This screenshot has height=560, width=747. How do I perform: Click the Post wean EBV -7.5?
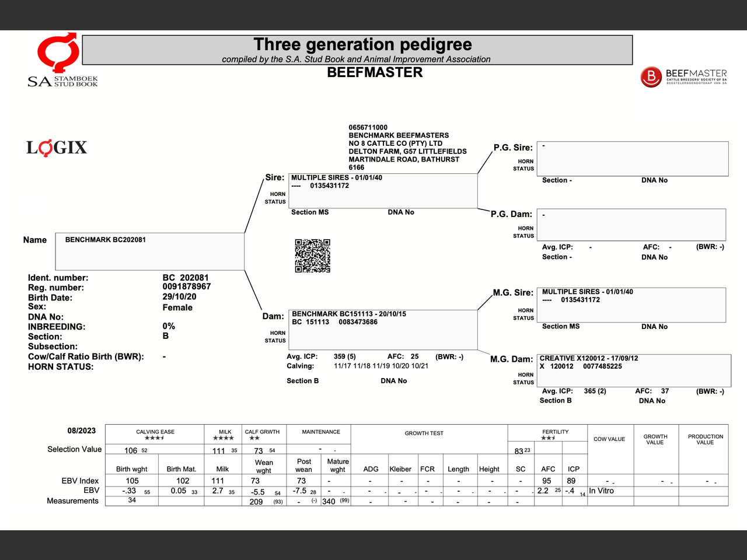(x=300, y=491)
